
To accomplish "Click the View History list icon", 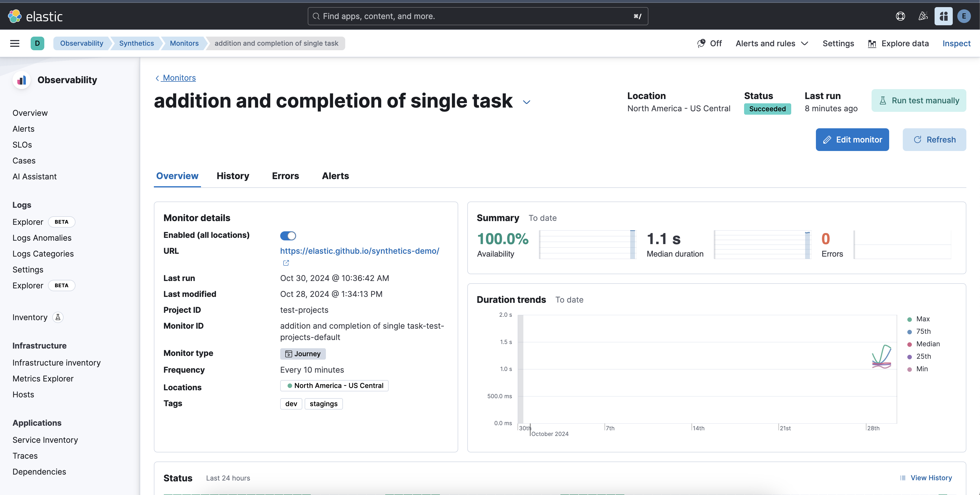I will [902, 478].
